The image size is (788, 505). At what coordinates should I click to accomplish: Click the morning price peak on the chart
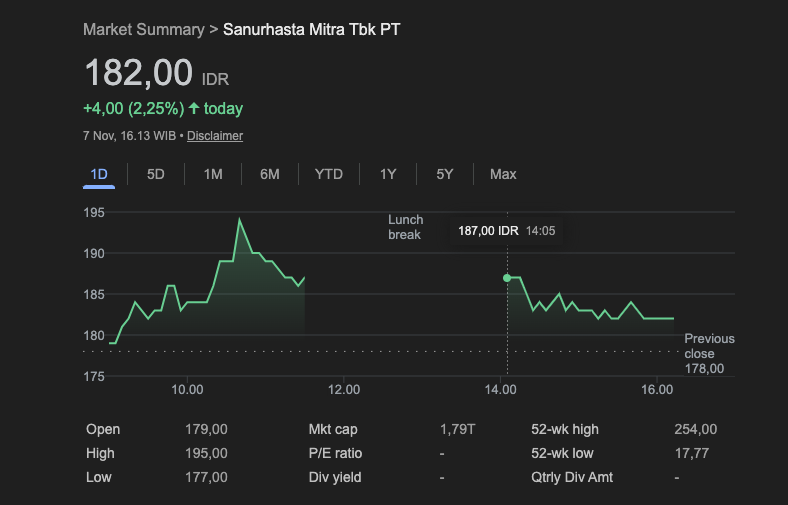(x=239, y=219)
